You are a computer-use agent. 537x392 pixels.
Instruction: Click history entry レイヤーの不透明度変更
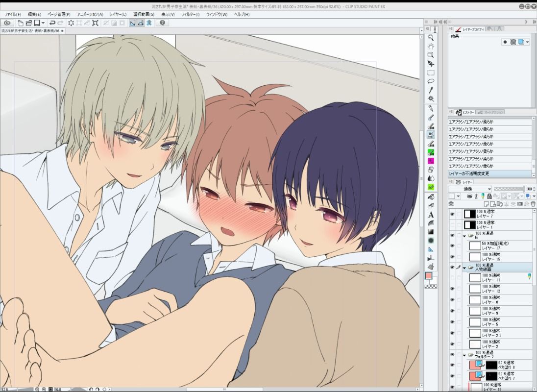click(x=490, y=173)
